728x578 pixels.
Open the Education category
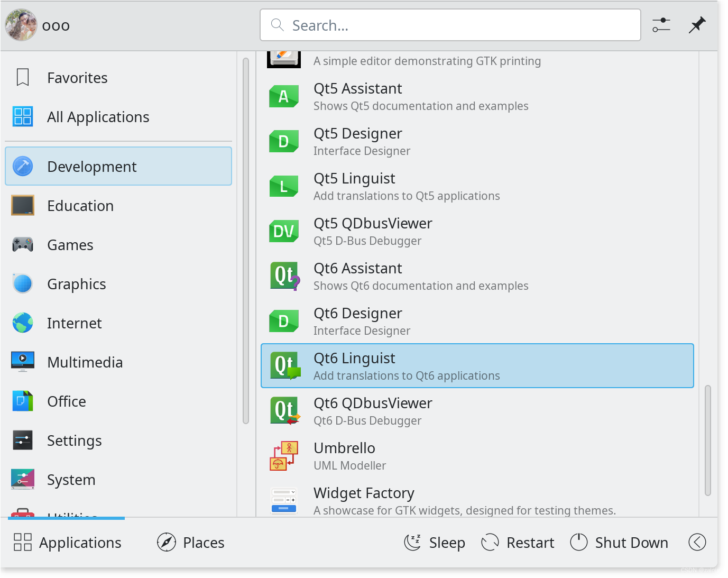(118, 206)
